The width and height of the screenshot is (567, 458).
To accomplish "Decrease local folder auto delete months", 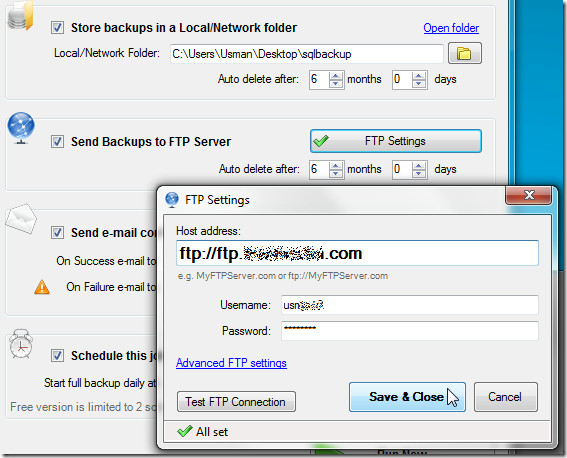I will point(336,84).
